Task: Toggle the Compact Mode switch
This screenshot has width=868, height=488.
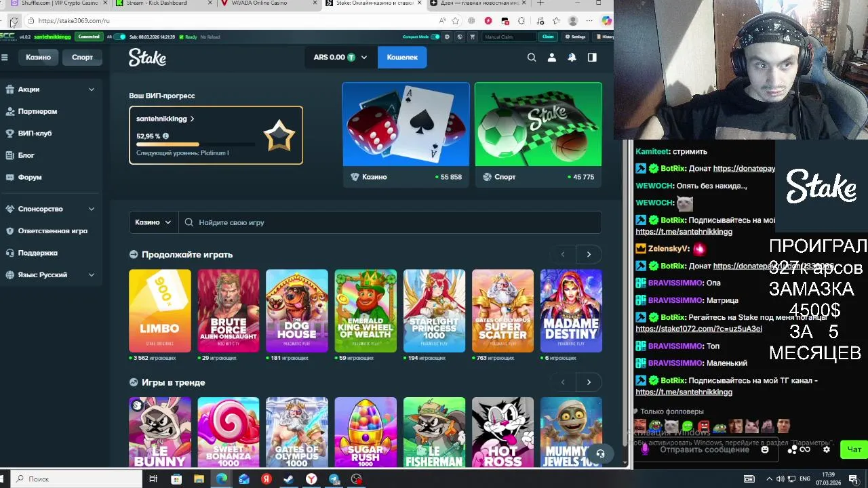Action: point(435,37)
